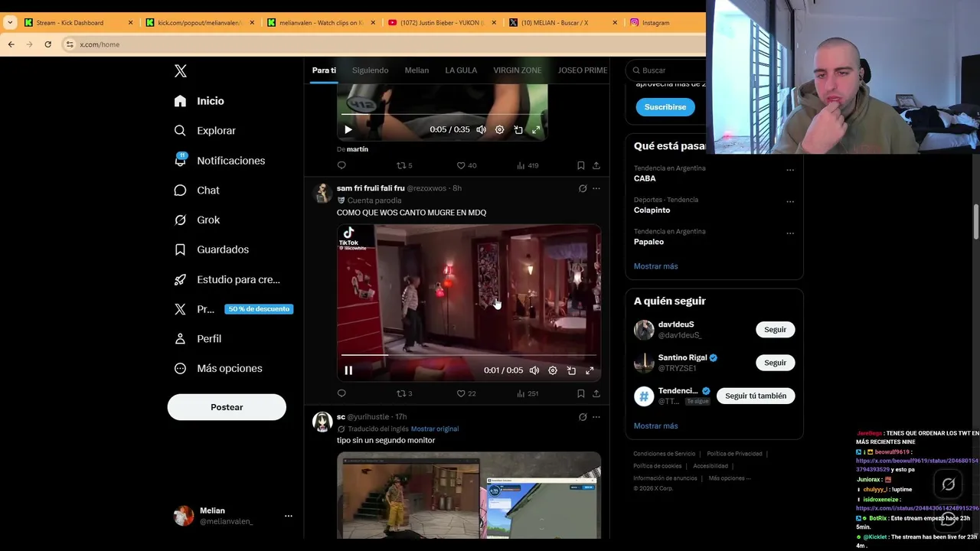Screen dimensions: 980x551
Task: Pause the playing TikTok video
Action: [x=348, y=370]
